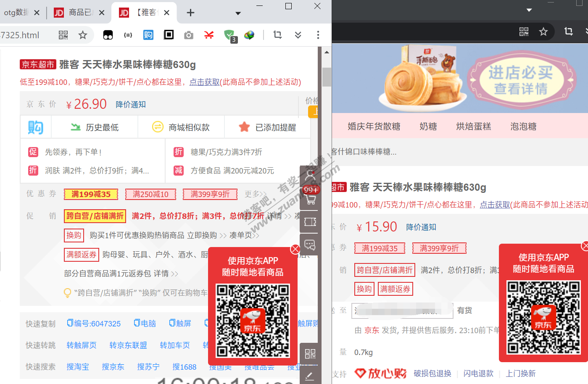588x384 pixels.
Task: Select 婚庆年货散糖 store category
Action: (x=374, y=126)
